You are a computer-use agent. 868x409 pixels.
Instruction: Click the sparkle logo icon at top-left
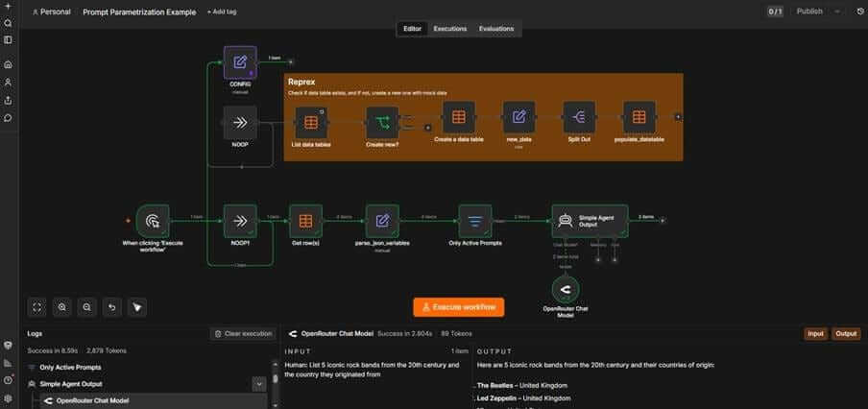click(x=8, y=6)
